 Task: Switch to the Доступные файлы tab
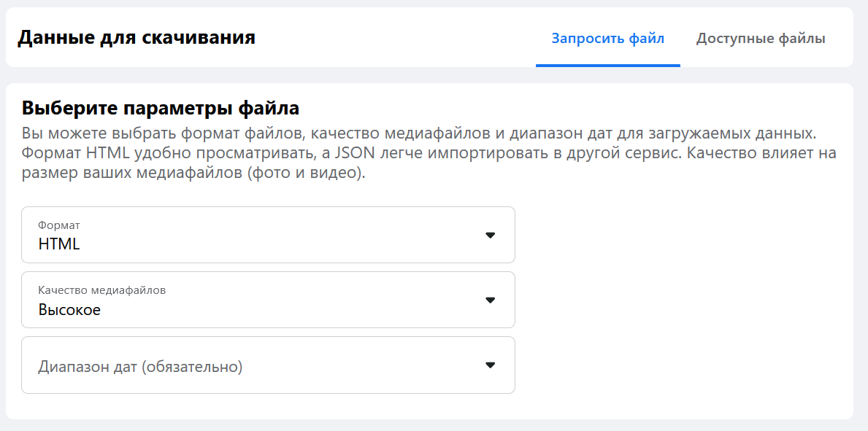point(761,38)
